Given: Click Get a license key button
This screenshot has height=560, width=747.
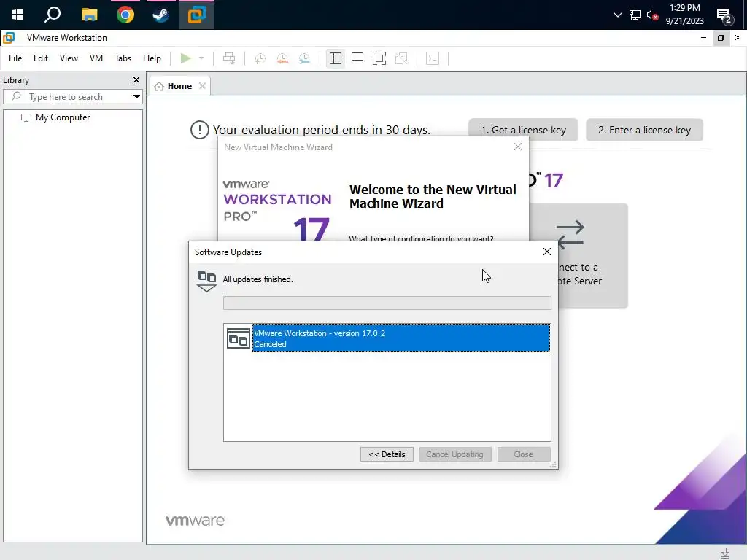Looking at the screenshot, I should click(x=523, y=130).
